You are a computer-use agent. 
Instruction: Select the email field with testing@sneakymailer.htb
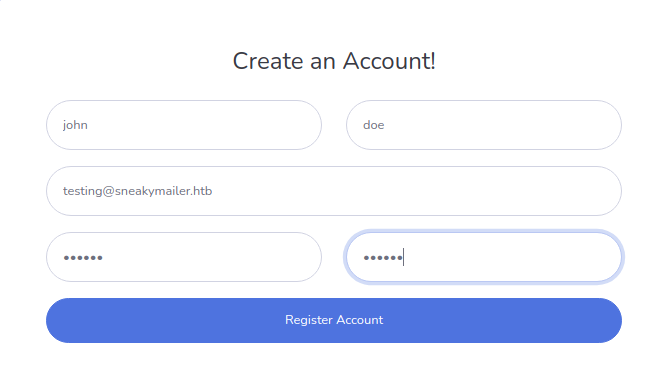pyautogui.click(x=334, y=191)
